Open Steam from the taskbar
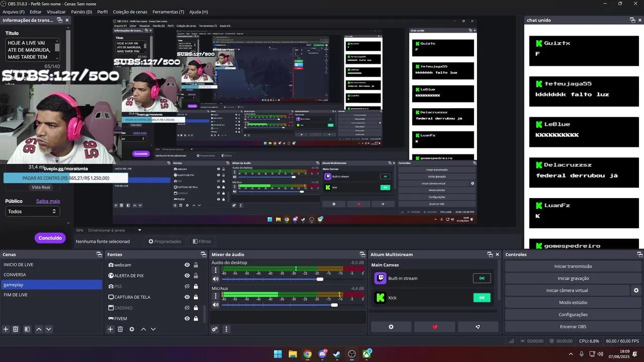The width and height of the screenshot is (644, 362). point(337,354)
